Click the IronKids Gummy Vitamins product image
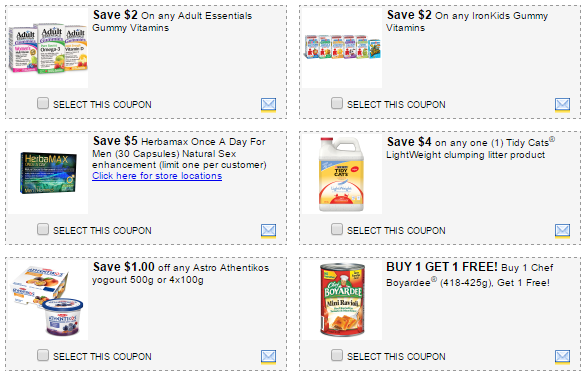 pyautogui.click(x=342, y=47)
